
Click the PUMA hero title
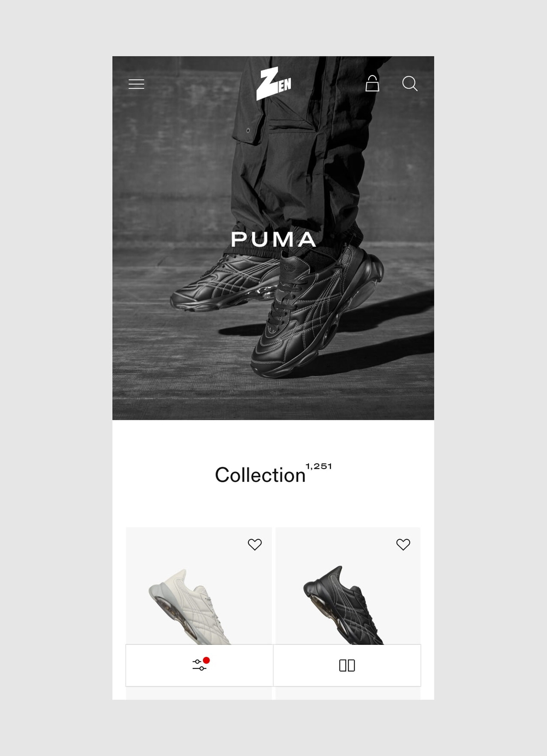point(273,239)
